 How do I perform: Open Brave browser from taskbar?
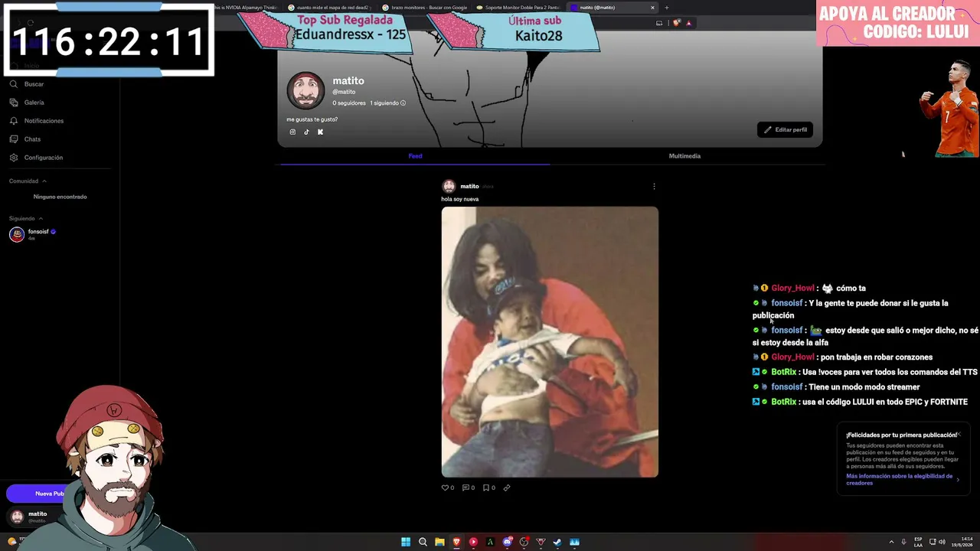pos(456,542)
